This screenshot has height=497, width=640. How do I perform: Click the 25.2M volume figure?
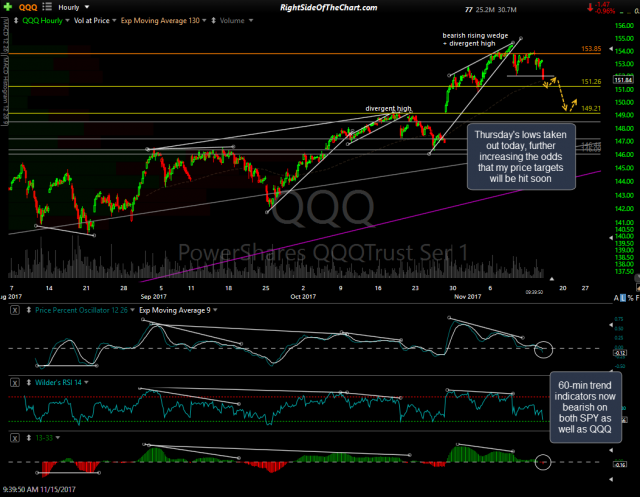coord(485,9)
